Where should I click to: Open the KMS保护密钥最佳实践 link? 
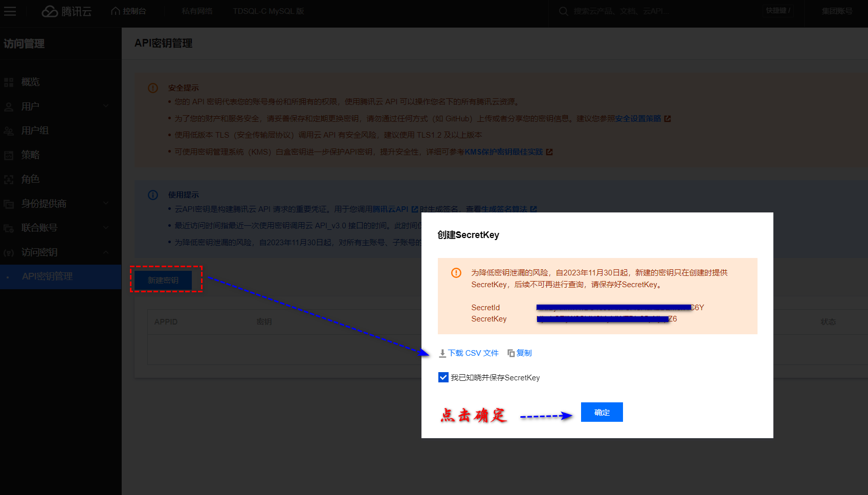click(503, 152)
